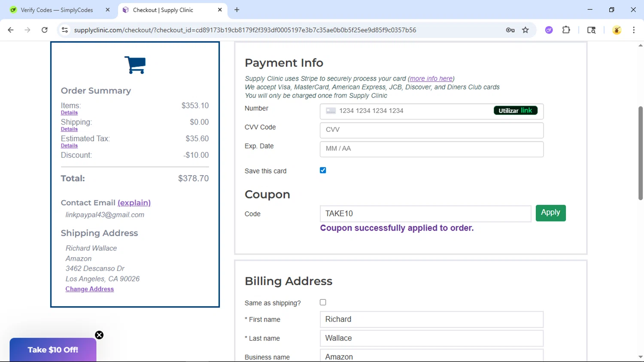Open the Extensions puzzle icon
Screen dimensions: 644x362
(x=566, y=30)
